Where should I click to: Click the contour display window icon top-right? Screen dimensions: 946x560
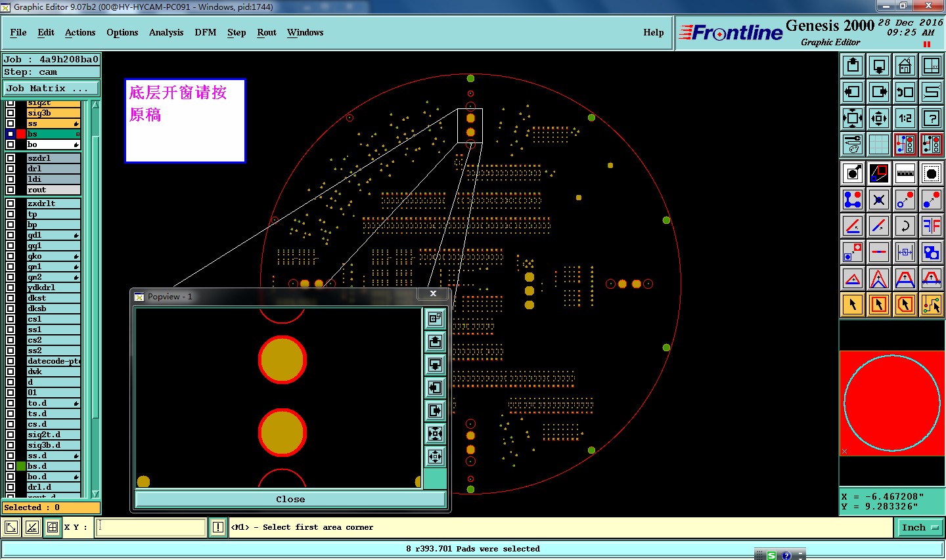tap(932, 66)
